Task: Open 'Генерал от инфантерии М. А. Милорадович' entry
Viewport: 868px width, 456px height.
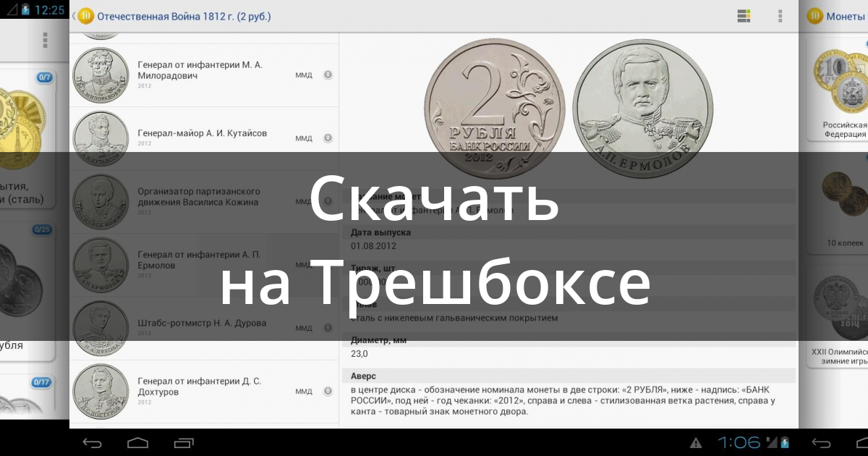Action: point(204,75)
